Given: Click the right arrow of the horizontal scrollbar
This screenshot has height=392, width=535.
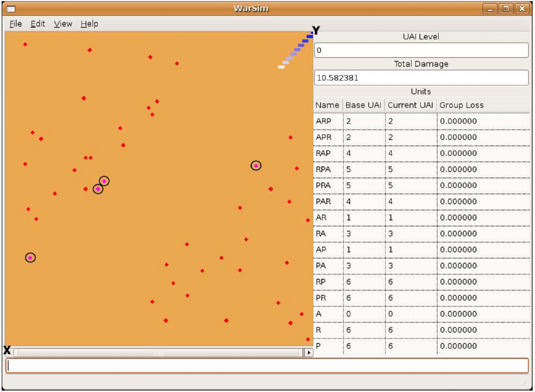Looking at the screenshot, I should pos(308,353).
